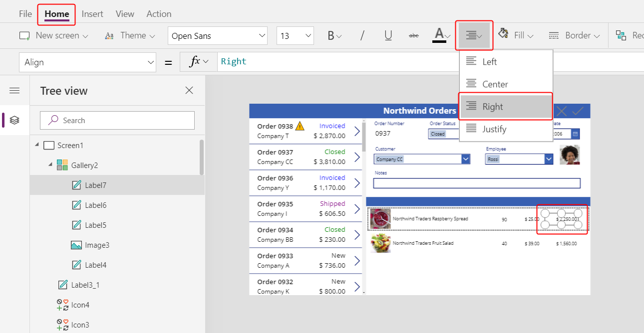644x333 pixels.
Task: Click arrow for Order 0932
Action: click(356, 287)
